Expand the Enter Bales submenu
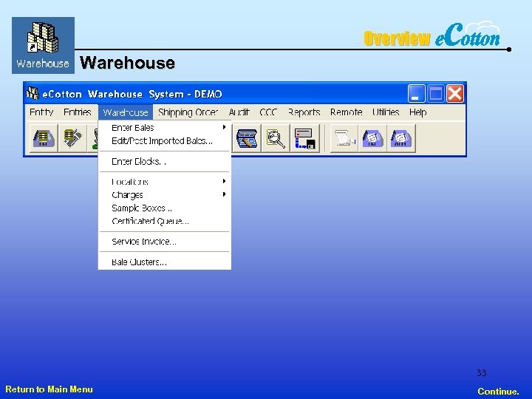The image size is (532, 399). point(165,128)
